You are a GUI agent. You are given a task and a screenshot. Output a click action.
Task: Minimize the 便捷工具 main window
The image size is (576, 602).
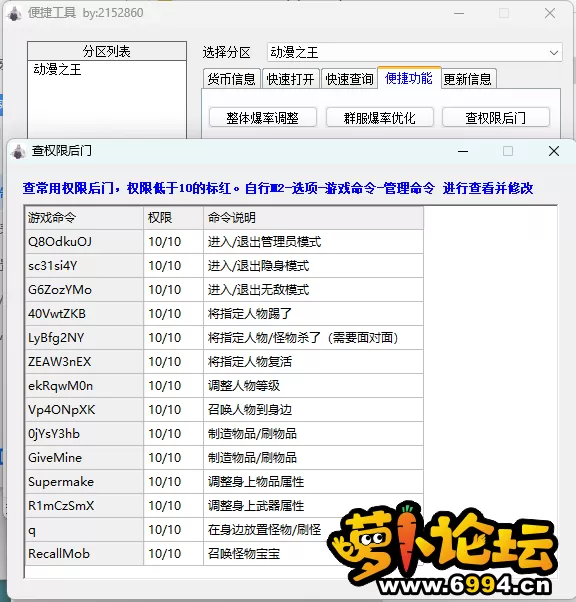[x=459, y=13]
